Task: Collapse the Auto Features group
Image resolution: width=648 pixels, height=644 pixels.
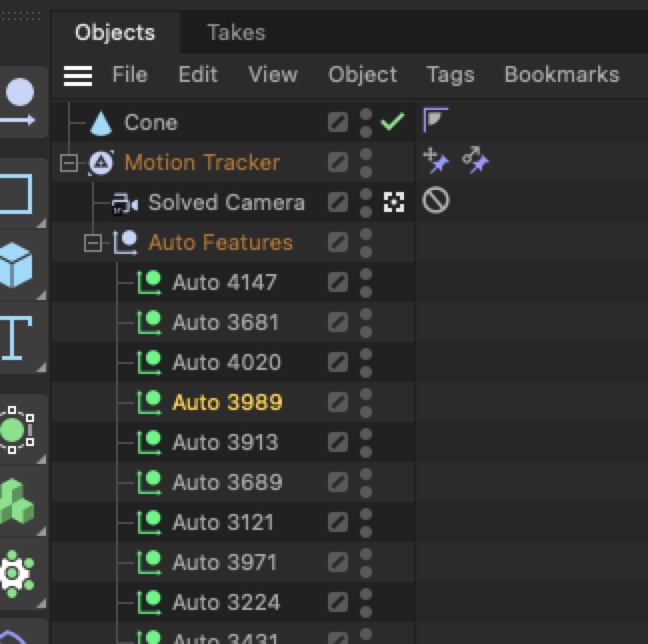Action: (93, 243)
